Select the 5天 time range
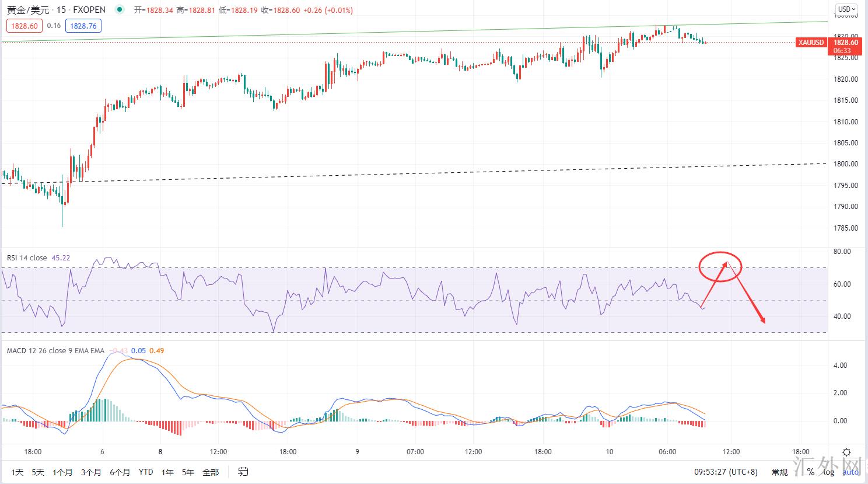Screen dimensions: 868x484 38,472
